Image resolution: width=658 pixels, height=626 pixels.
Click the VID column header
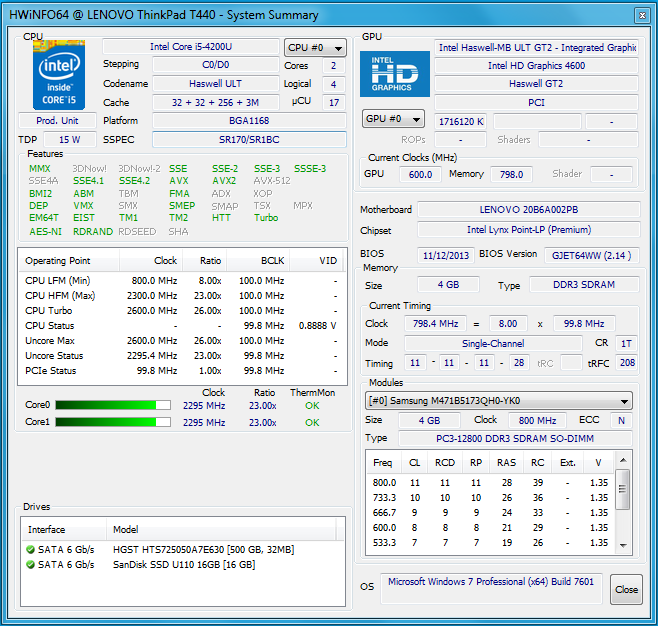click(316, 261)
